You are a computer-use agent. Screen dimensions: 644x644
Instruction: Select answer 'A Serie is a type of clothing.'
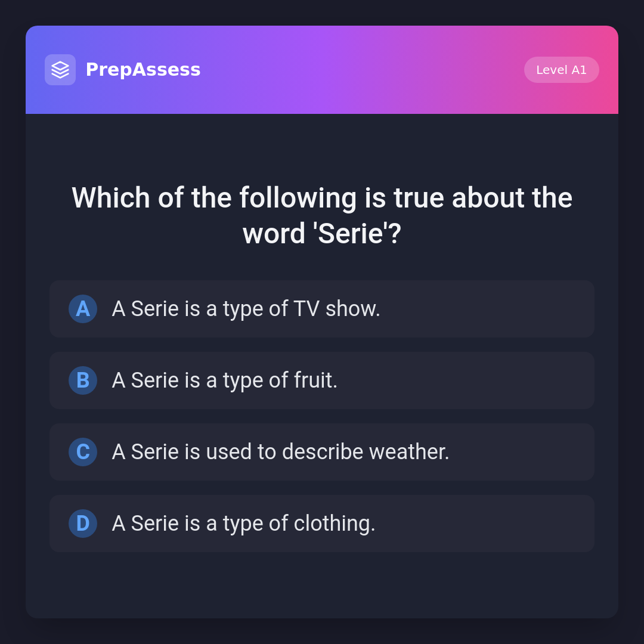coord(243,524)
